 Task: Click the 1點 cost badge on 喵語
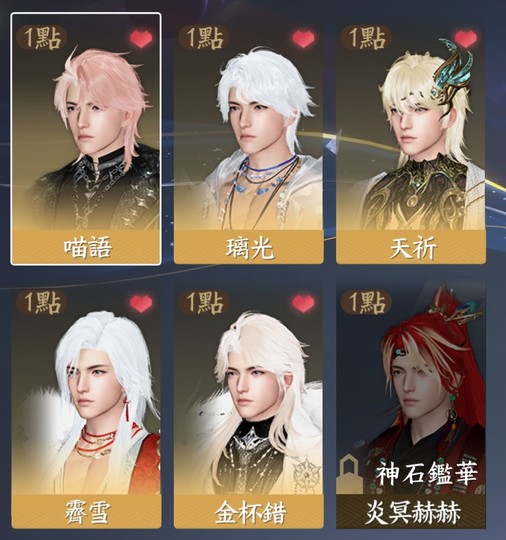pos(42,38)
